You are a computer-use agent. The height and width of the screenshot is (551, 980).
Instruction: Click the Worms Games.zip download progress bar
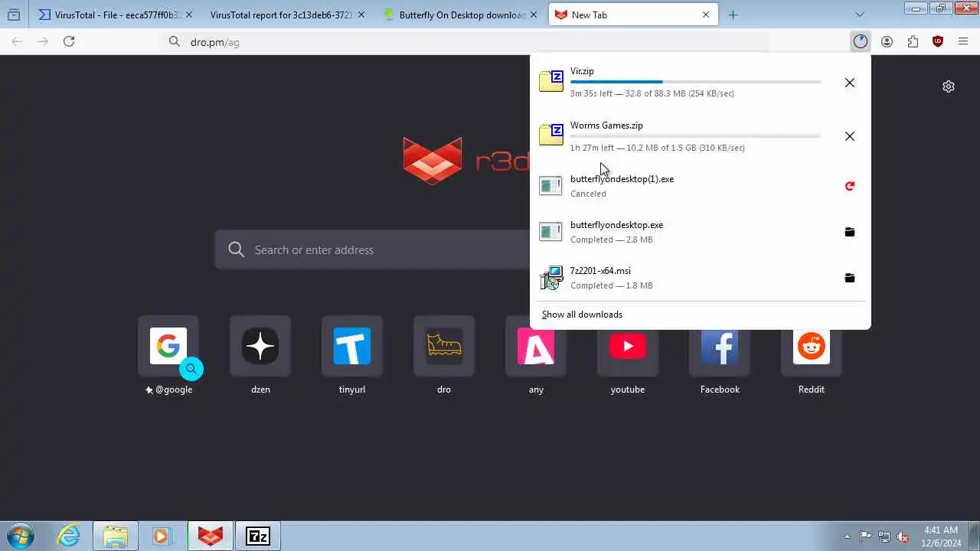tap(695, 136)
